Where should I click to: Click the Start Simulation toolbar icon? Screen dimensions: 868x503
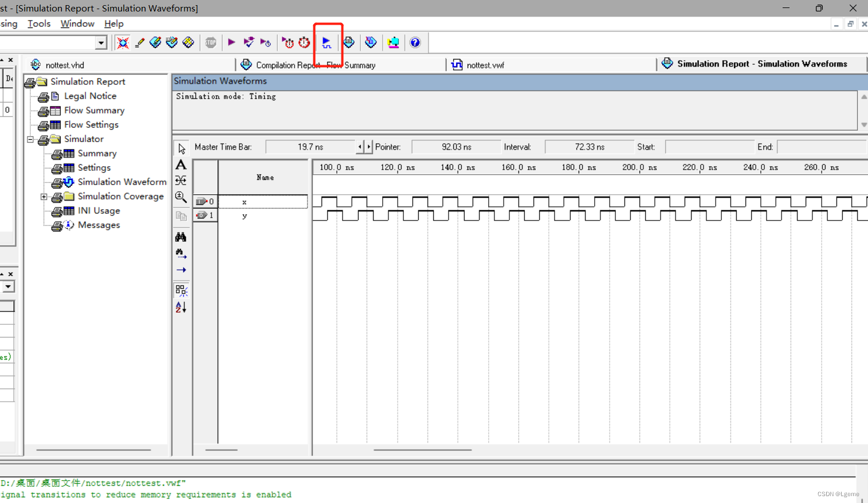pyautogui.click(x=327, y=42)
